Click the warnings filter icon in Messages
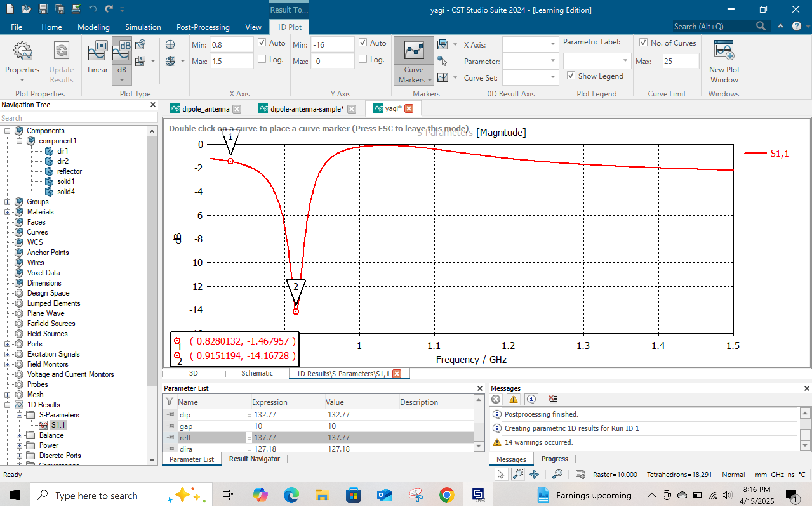Image resolution: width=812 pixels, height=506 pixels. (x=513, y=399)
